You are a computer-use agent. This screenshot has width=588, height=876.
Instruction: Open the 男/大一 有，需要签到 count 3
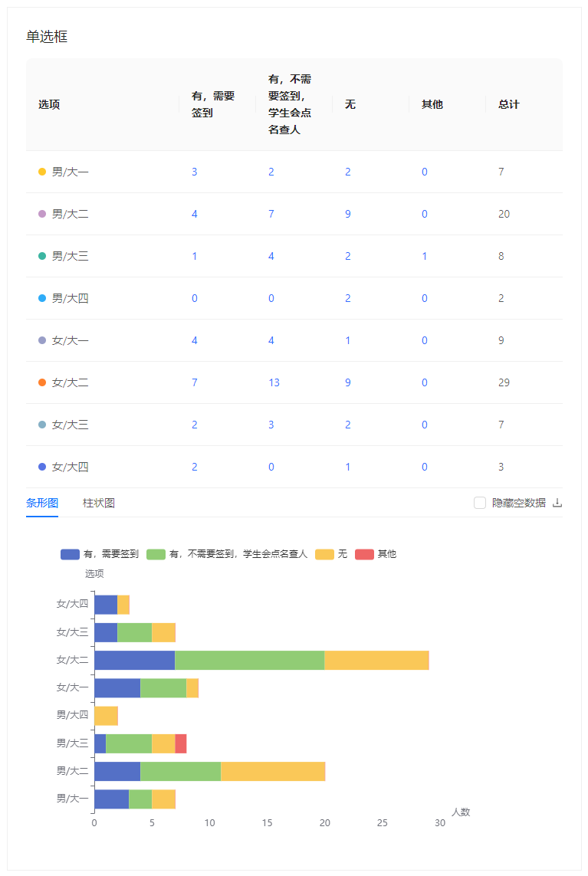(195, 172)
